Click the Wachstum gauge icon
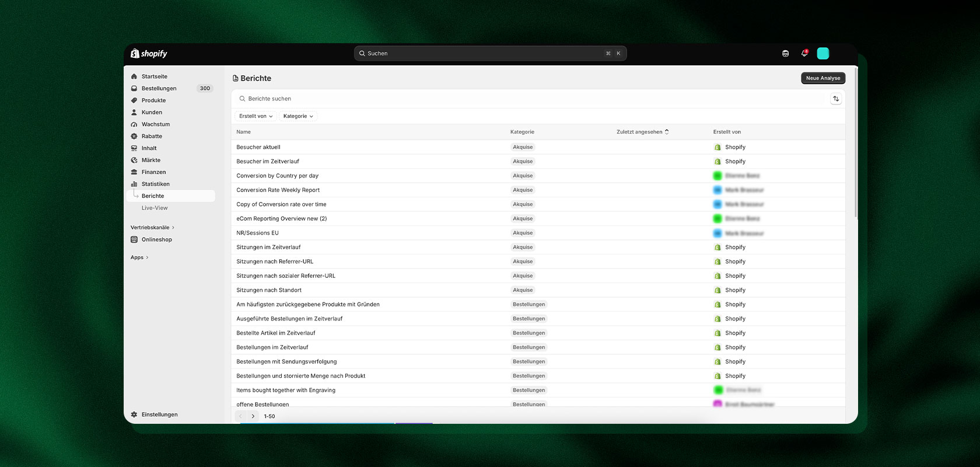The image size is (980, 467). click(134, 124)
